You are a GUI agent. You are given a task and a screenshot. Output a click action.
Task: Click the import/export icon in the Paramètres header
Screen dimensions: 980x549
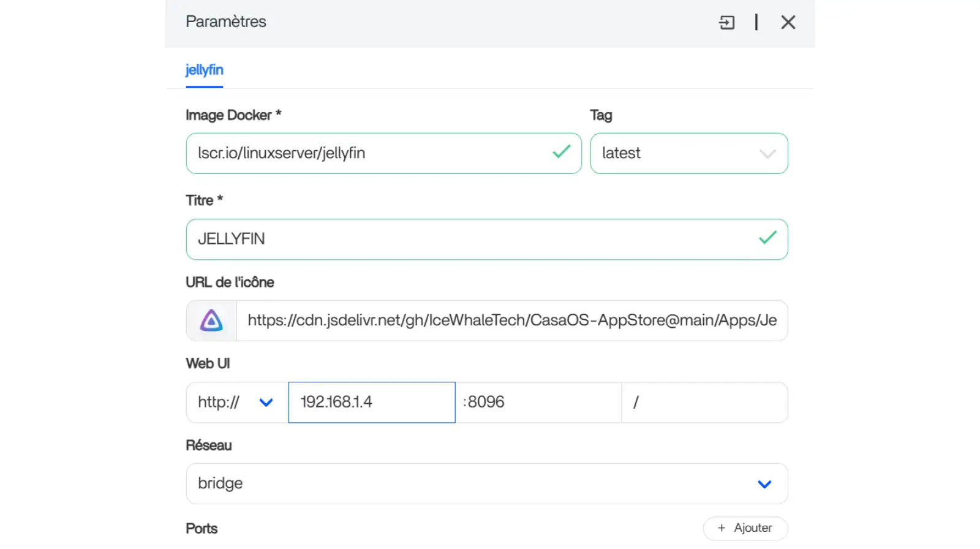coord(726,23)
